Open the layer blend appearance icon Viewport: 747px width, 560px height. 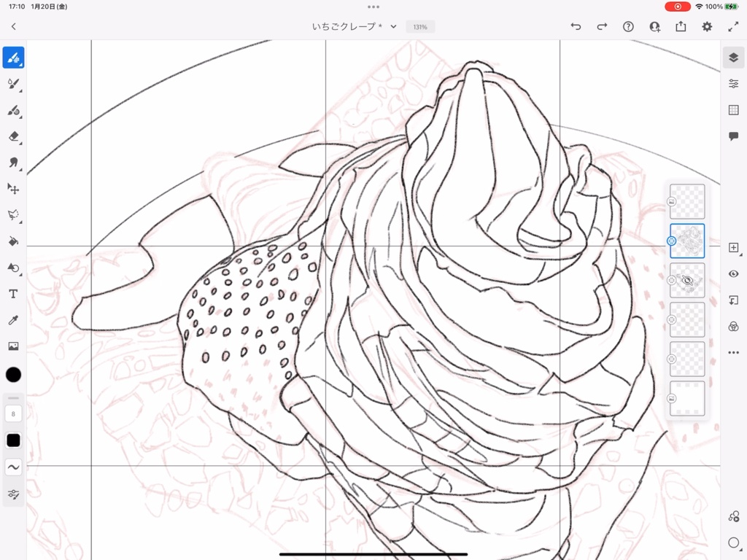pyautogui.click(x=734, y=326)
